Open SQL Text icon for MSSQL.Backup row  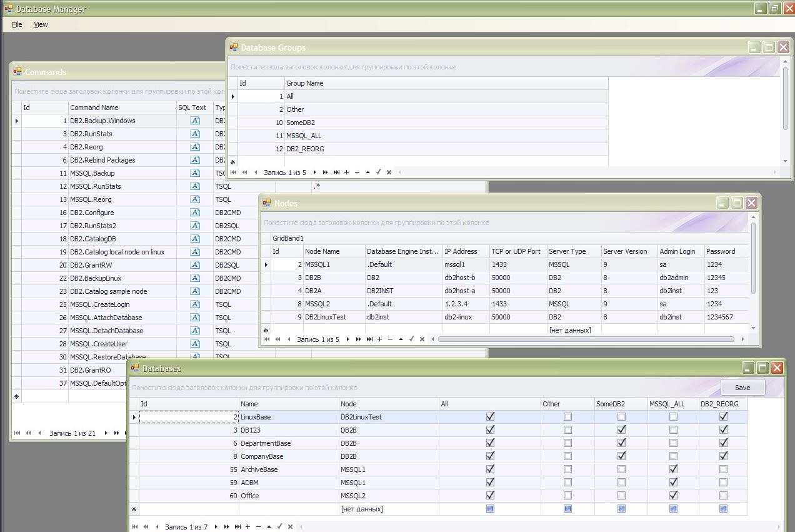(195, 173)
